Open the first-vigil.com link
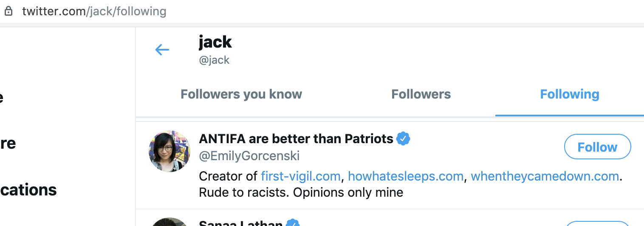 point(301,176)
